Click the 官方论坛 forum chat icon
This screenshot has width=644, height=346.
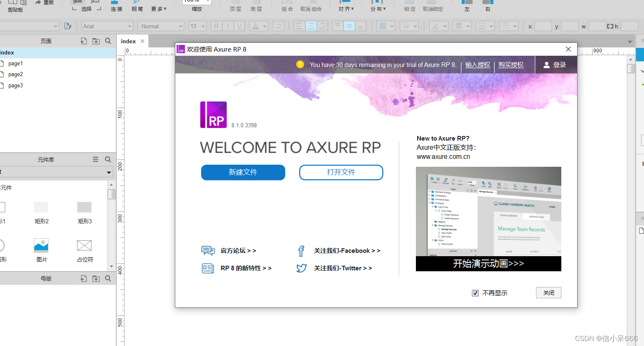(x=208, y=250)
